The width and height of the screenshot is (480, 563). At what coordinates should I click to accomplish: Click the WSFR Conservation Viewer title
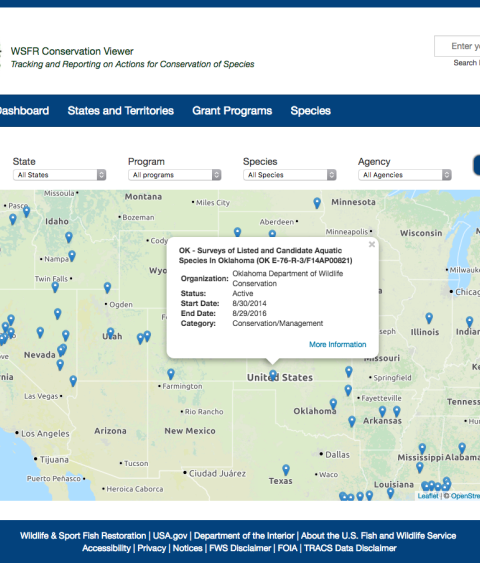[72, 51]
